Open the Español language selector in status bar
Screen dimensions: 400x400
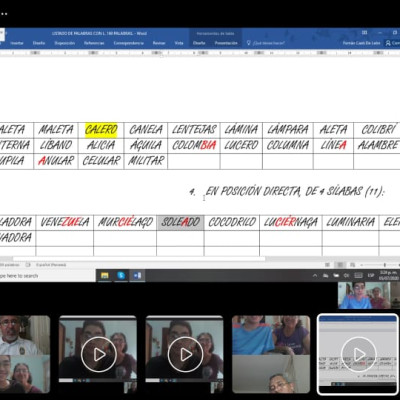[51, 265]
